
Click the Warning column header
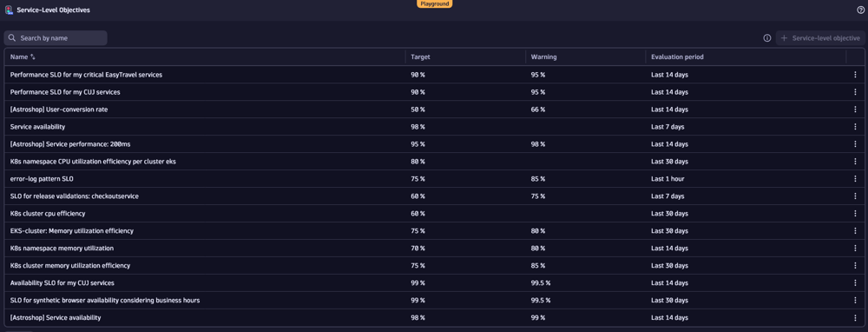coord(543,57)
